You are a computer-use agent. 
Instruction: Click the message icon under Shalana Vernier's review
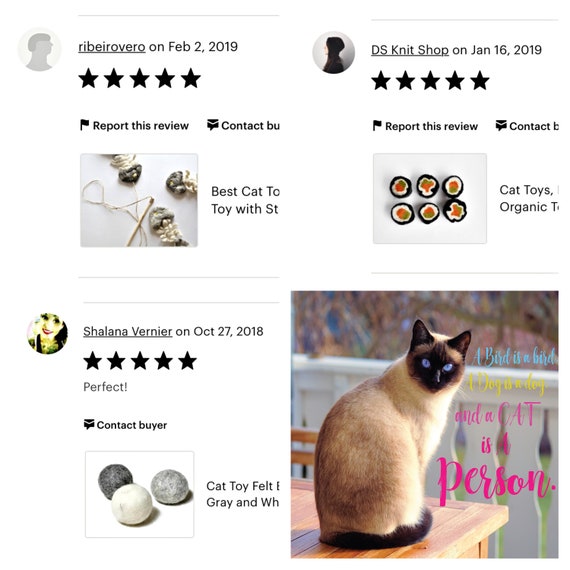[89, 424]
